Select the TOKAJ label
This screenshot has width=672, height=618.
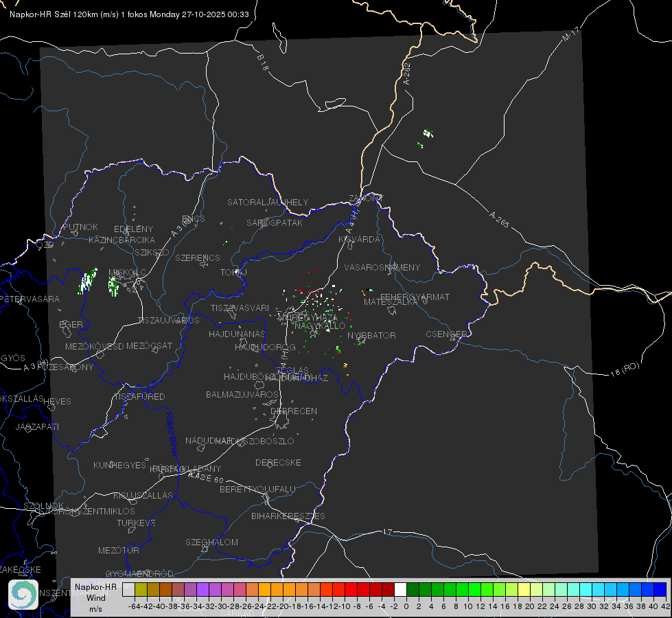[x=233, y=273]
